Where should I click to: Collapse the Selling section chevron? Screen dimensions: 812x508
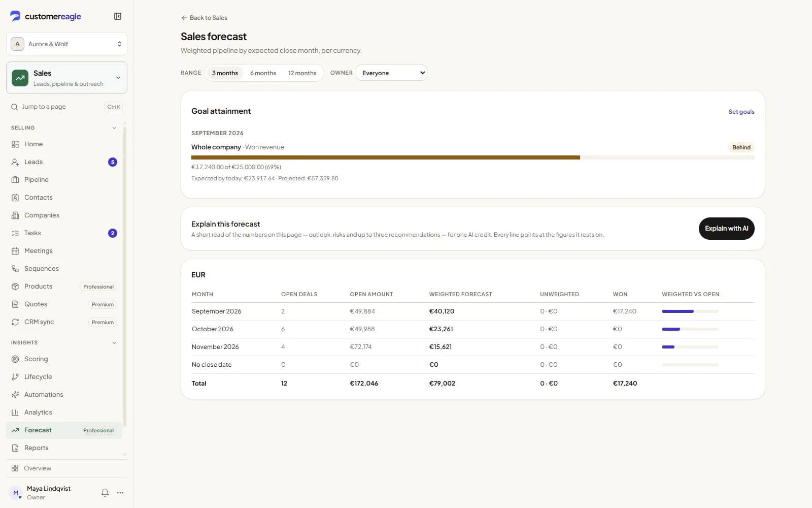click(114, 128)
